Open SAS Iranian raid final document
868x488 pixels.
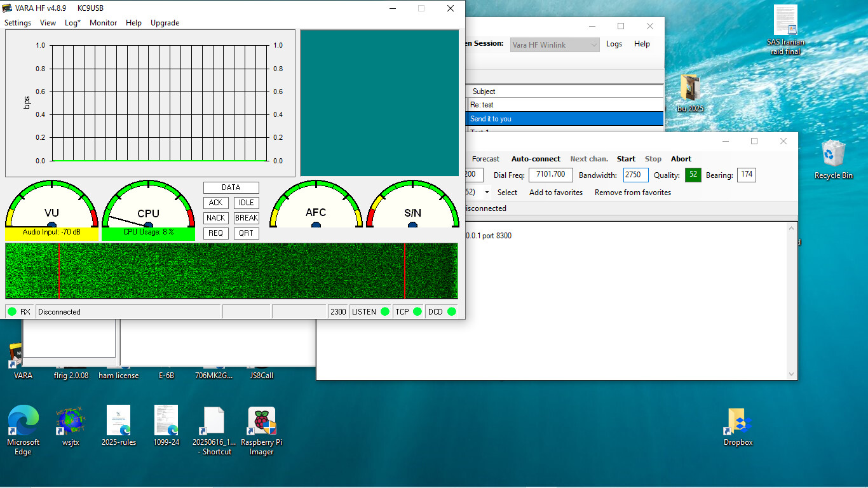(785, 21)
